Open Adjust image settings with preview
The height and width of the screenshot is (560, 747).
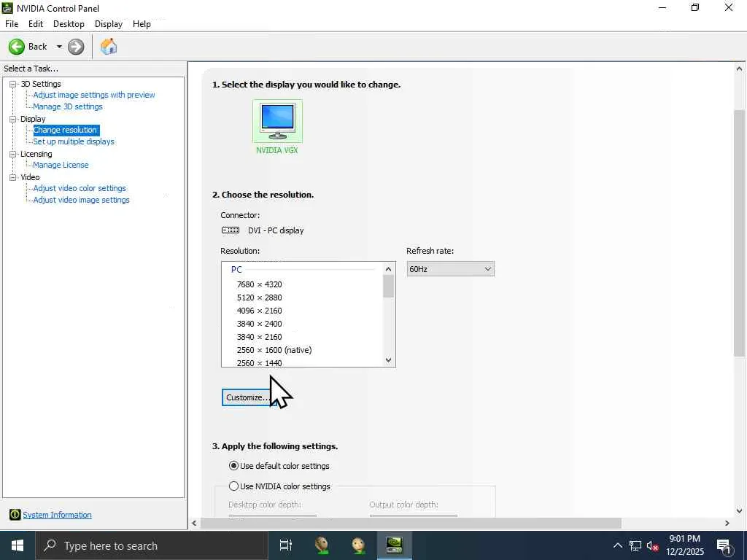point(94,95)
